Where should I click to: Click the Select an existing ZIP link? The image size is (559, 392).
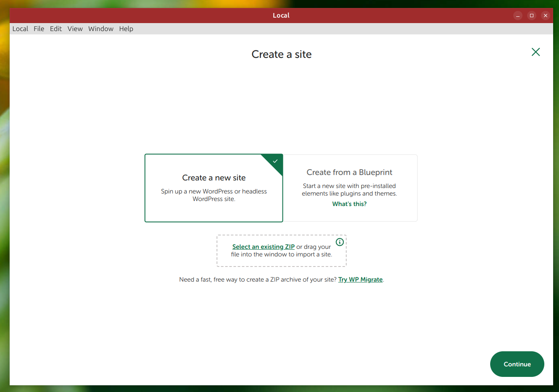[x=263, y=247]
